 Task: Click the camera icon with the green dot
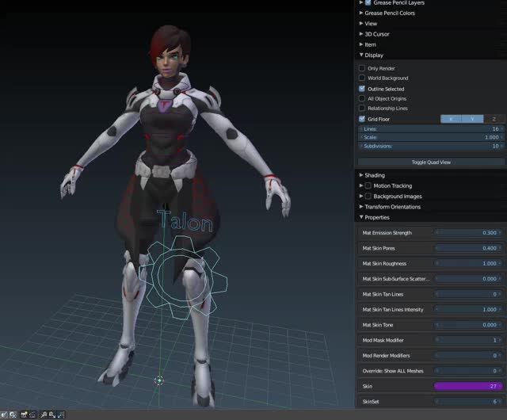24,414
